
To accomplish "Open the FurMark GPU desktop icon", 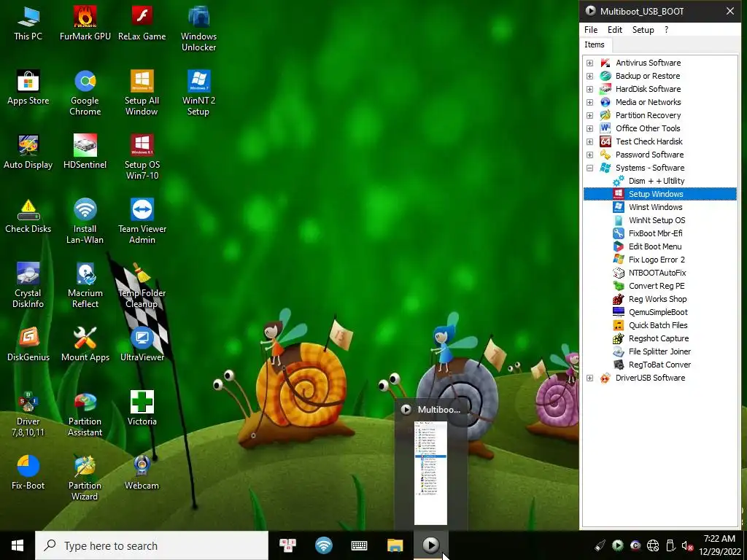I will tap(85, 23).
